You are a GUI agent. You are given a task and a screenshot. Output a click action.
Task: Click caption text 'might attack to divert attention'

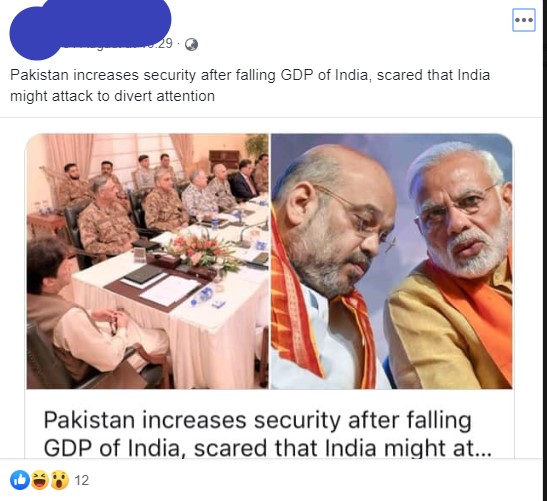pyautogui.click(x=112, y=96)
